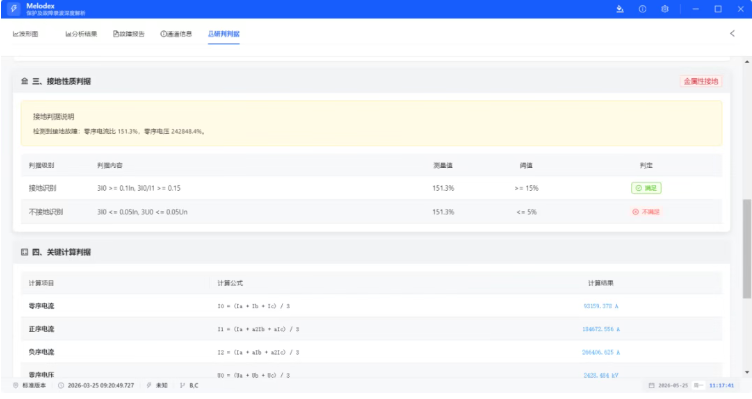Image resolution: width=752 pixels, height=399 pixels.
Task: Click the 计算公式 column header
Action: pyautogui.click(x=230, y=283)
